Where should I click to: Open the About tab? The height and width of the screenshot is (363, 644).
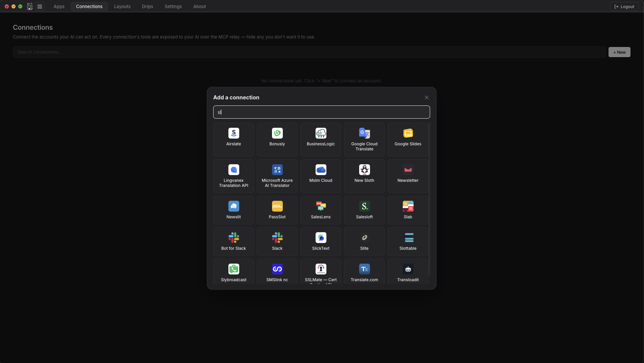[199, 6]
